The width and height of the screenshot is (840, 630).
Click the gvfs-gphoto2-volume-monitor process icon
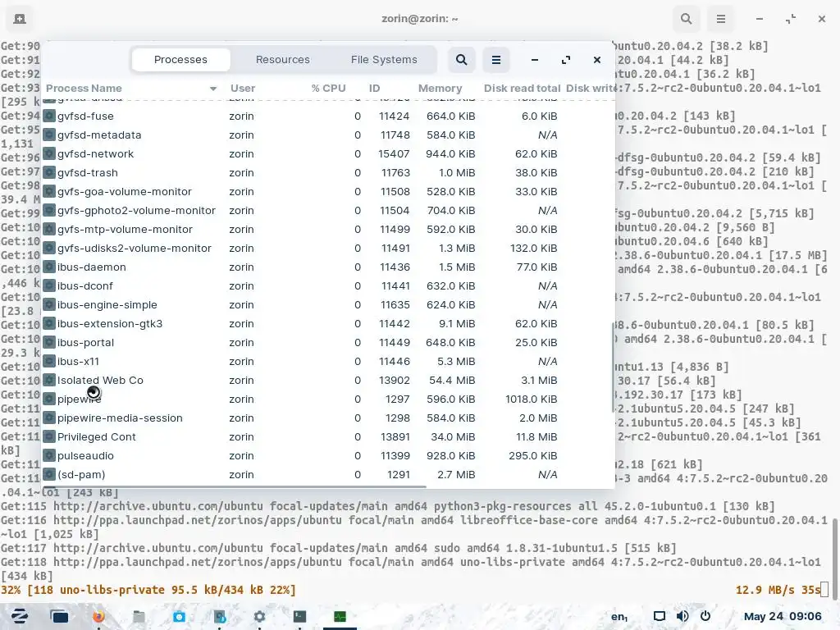(49, 210)
